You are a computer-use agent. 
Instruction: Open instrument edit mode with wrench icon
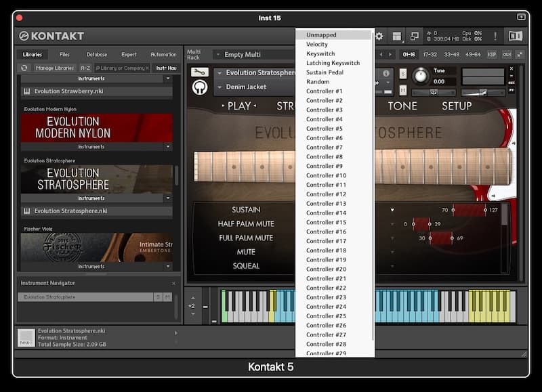[200, 72]
